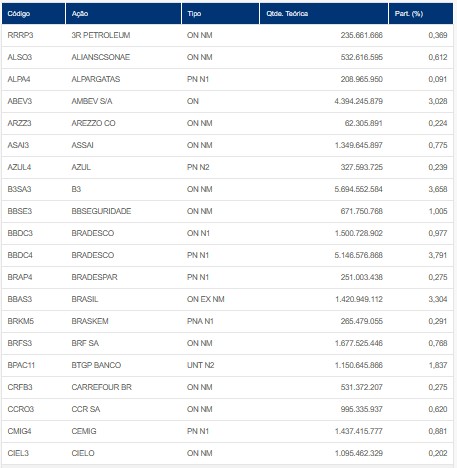Click the Qtde. Teórica column header
This screenshot has width=457, height=468.
coord(324,14)
